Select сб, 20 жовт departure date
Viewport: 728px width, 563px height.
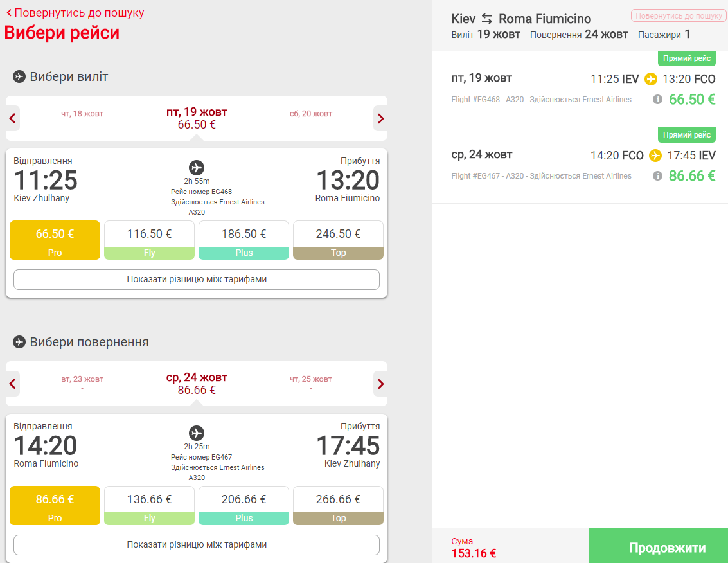coord(311,117)
